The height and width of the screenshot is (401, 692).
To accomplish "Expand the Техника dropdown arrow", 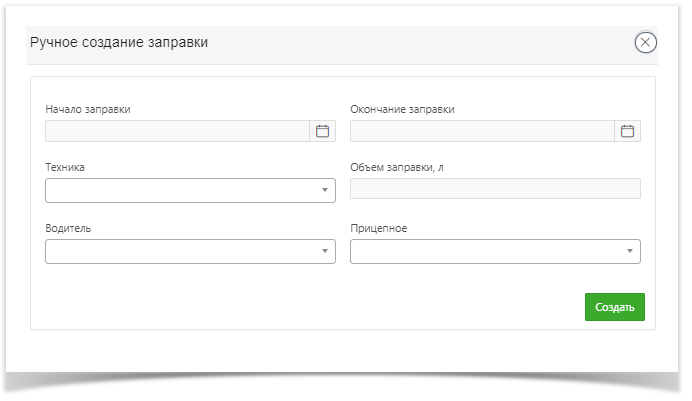I will pos(325,190).
